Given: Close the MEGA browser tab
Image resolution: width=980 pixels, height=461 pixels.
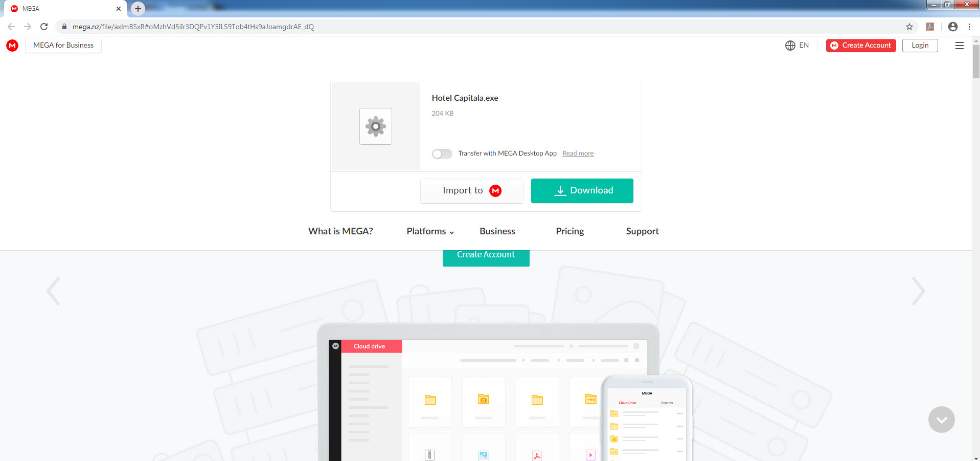Looking at the screenshot, I should click(119, 9).
